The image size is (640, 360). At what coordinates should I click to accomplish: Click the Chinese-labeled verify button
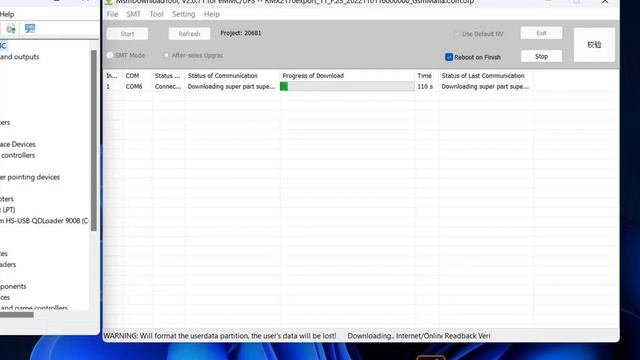(x=594, y=45)
